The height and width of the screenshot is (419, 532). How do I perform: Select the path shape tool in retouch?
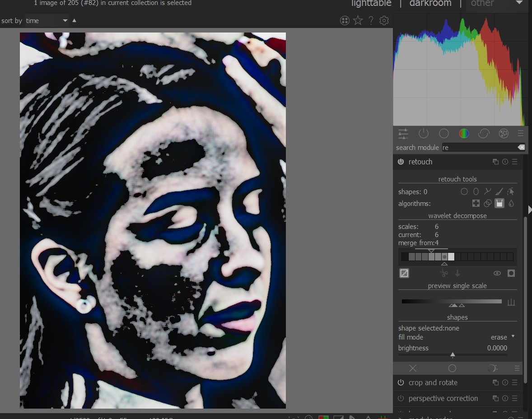[488, 192]
